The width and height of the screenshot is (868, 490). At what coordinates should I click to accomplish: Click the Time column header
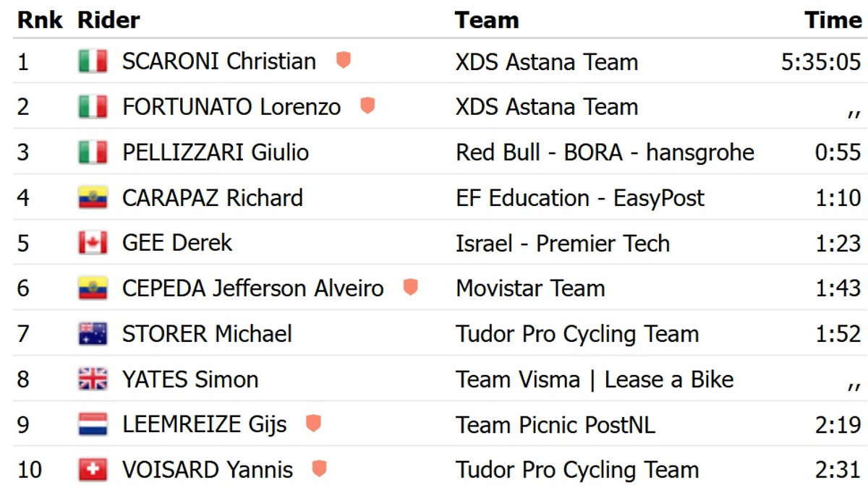click(833, 20)
